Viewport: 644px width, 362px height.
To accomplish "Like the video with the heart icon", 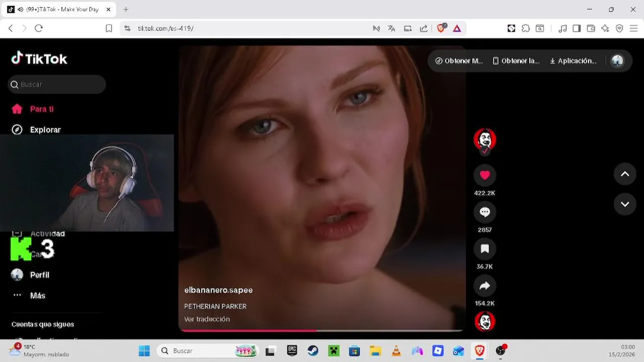I will click(x=485, y=175).
